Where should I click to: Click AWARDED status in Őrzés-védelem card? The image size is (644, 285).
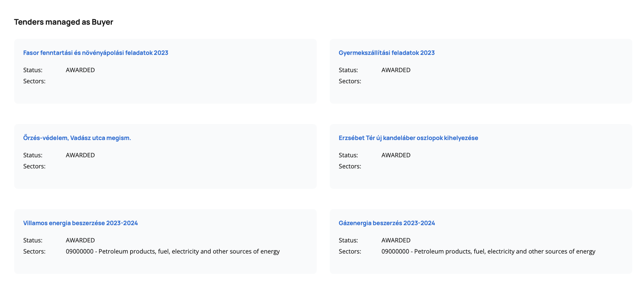[x=80, y=155]
